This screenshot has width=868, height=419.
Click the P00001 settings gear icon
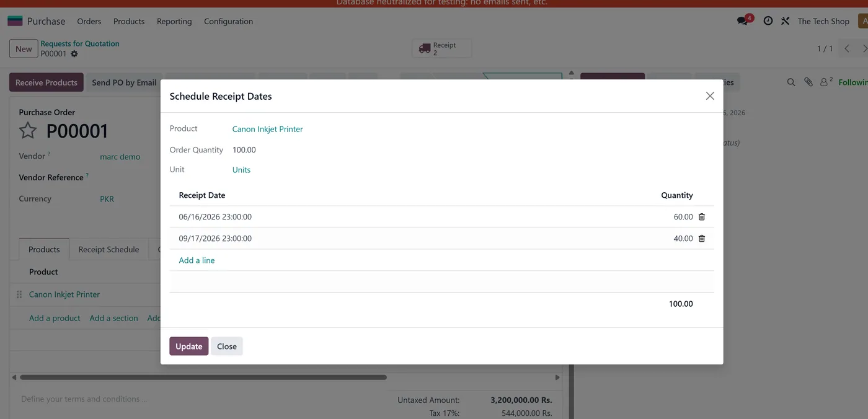coord(74,54)
